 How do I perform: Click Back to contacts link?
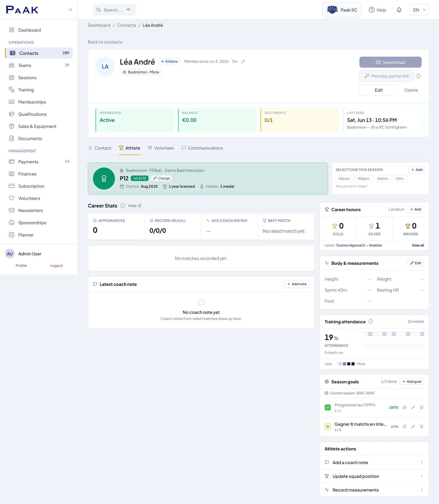point(105,42)
